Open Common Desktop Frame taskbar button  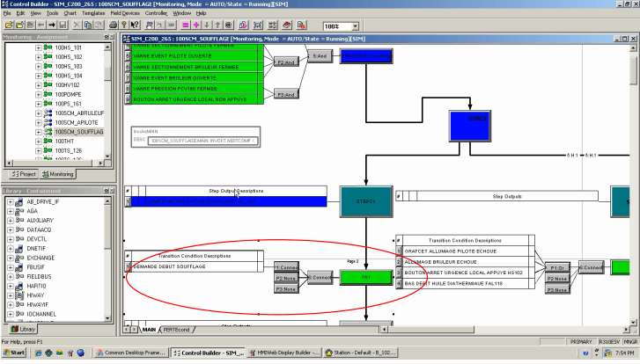click(x=131, y=353)
